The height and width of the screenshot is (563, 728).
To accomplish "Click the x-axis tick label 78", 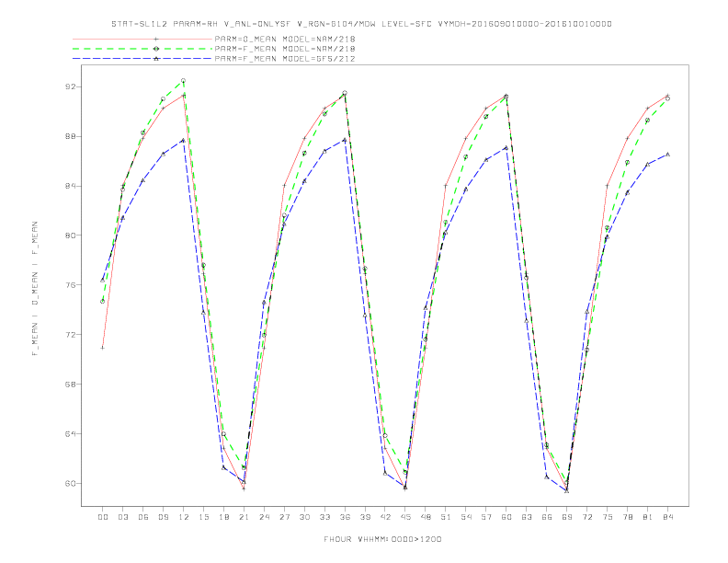I will [x=628, y=517].
